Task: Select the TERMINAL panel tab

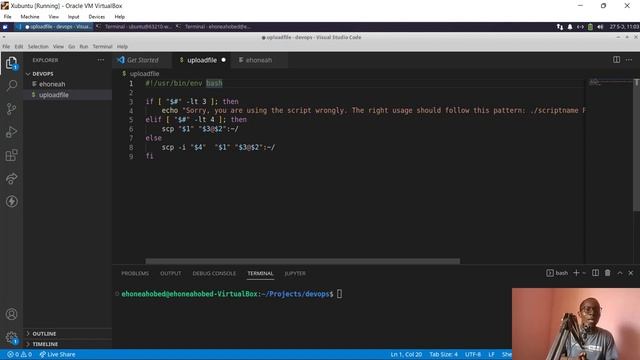Action: [x=260, y=273]
